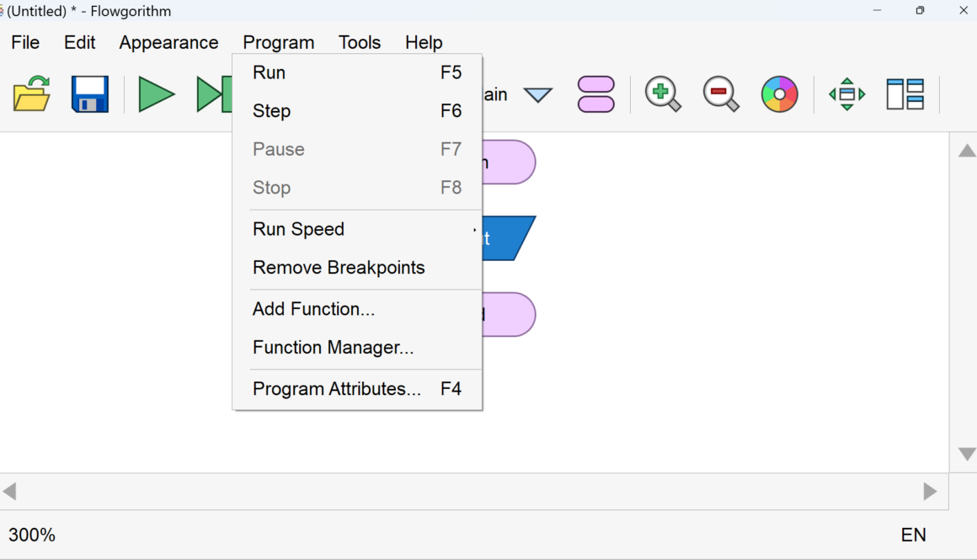Click the fit-to-window arrows icon
Screen dimensions: 977x560
point(846,94)
